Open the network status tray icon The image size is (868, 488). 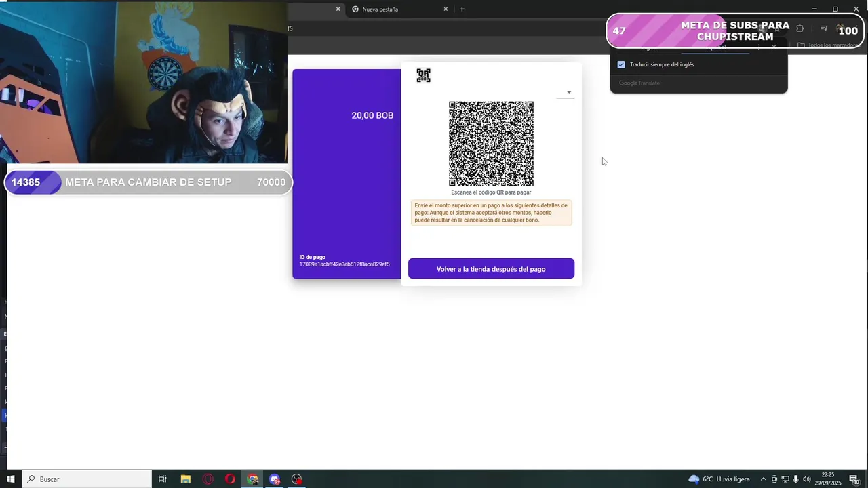[x=785, y=479]
